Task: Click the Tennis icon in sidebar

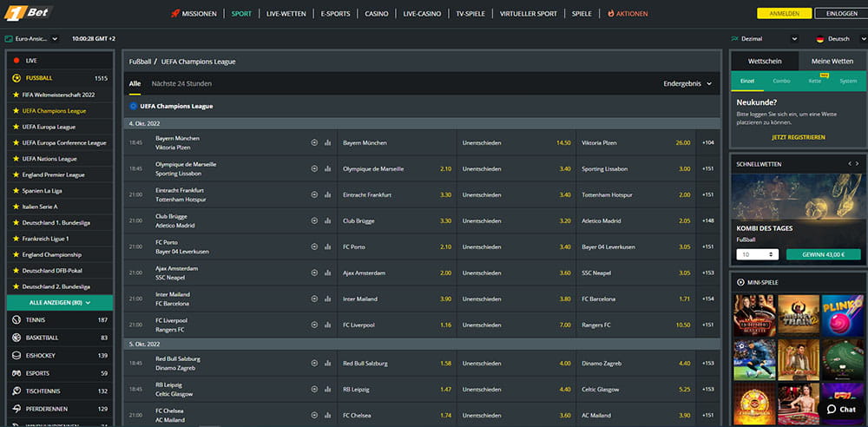Action: click(16, 320)
